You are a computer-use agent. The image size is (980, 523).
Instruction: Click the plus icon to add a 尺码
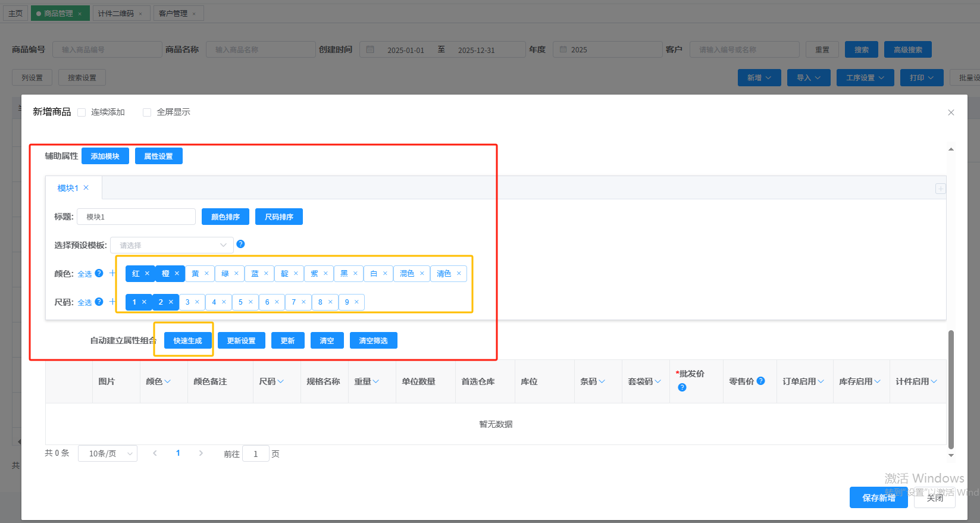point(112,302)
